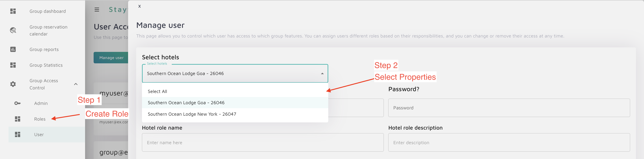Click the Group dashboard grid icon
Viewport: 644px width, 159px height.
pos(13,11)
